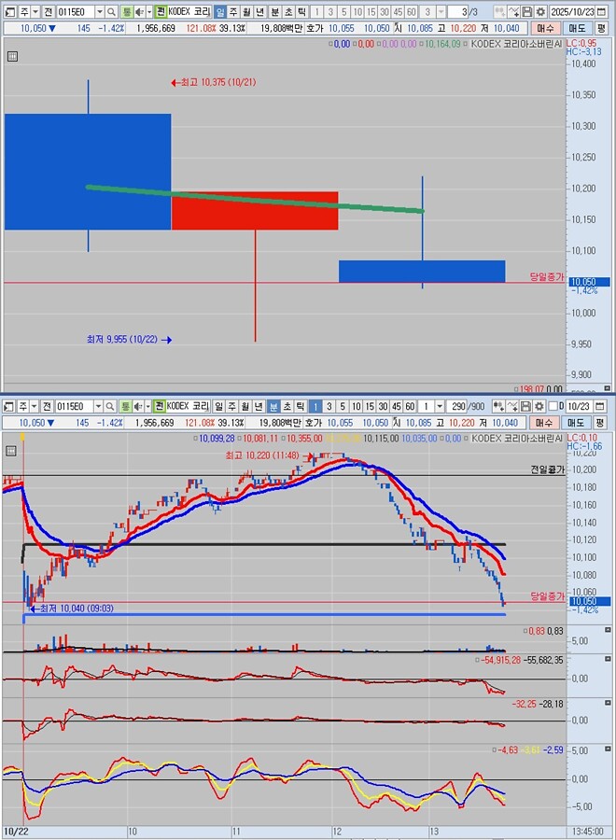Open settings gear in daily chart toolbar
Viewport: 616px width, 840px height.
click(540, 12)
